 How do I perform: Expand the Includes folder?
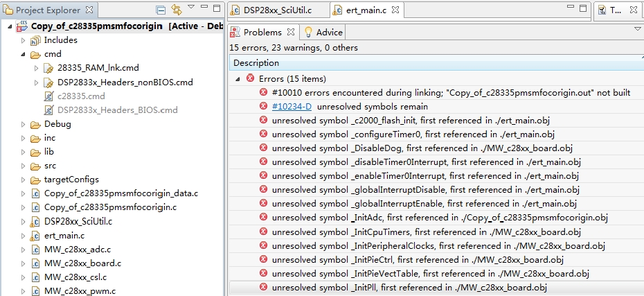[x=23, y=40]
